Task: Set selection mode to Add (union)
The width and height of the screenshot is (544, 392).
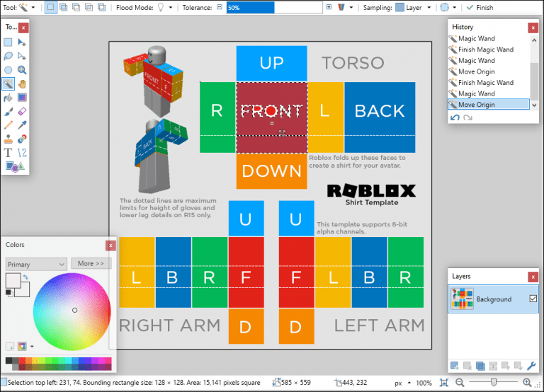Action: 64,7
